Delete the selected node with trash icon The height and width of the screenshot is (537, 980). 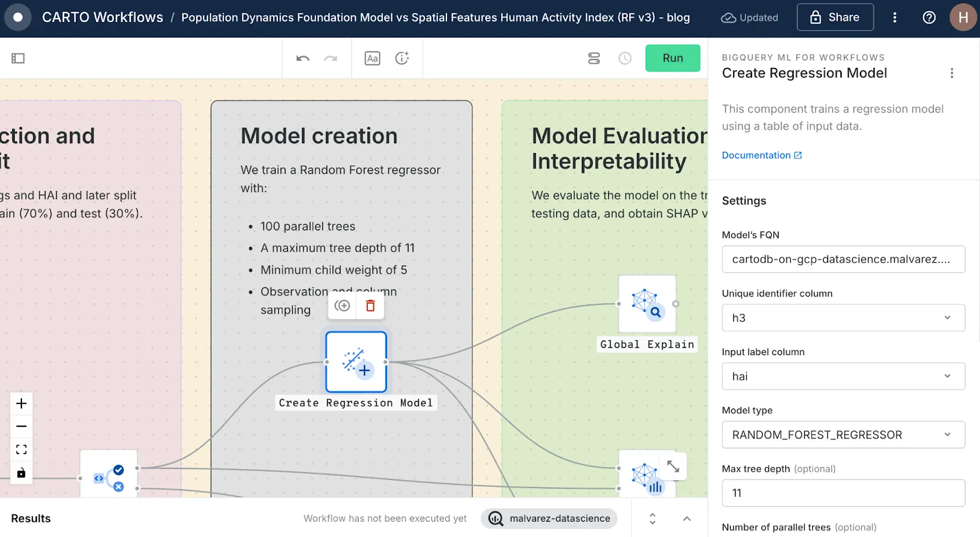click(370, 306)
